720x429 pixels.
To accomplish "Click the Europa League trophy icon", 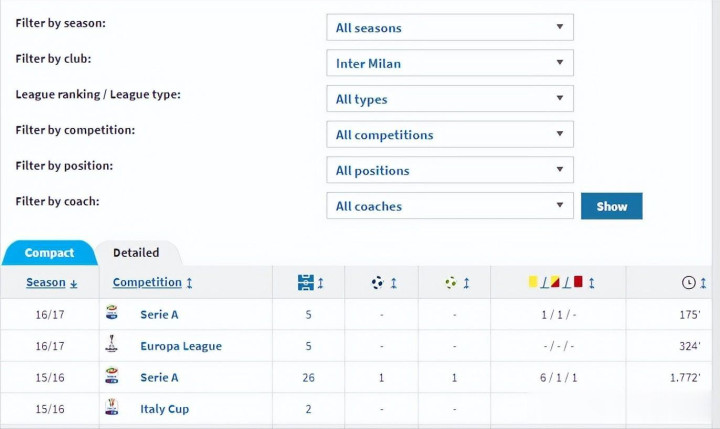I will pos(112,344).
